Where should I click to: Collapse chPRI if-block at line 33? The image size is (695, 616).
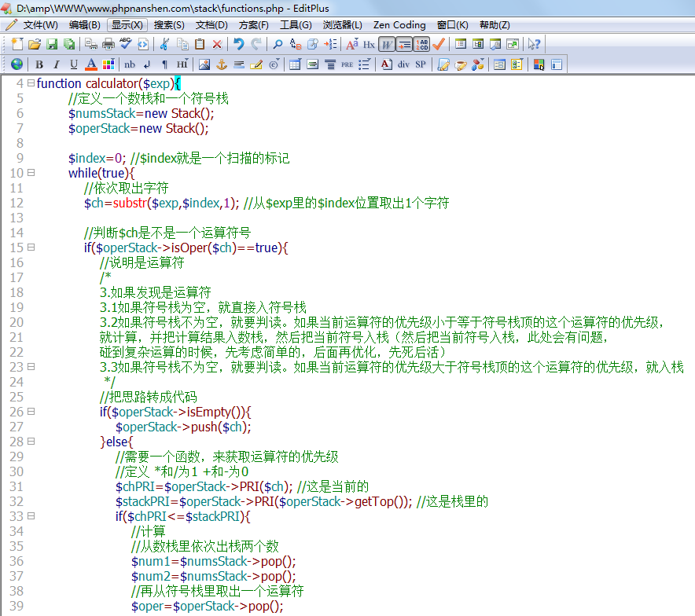pyautogui.click(x=31, y=516)
